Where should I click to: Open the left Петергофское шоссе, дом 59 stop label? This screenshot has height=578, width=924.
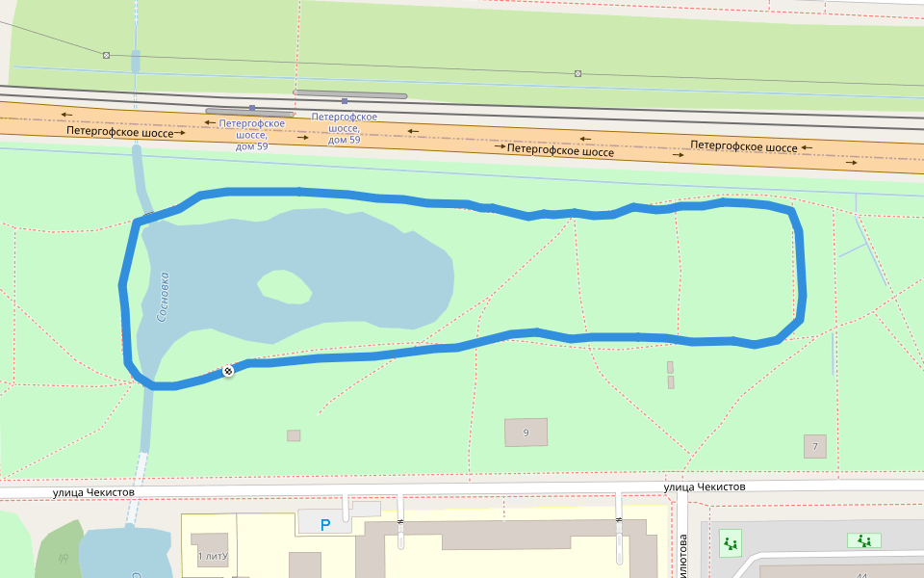(x=252, y=135)
